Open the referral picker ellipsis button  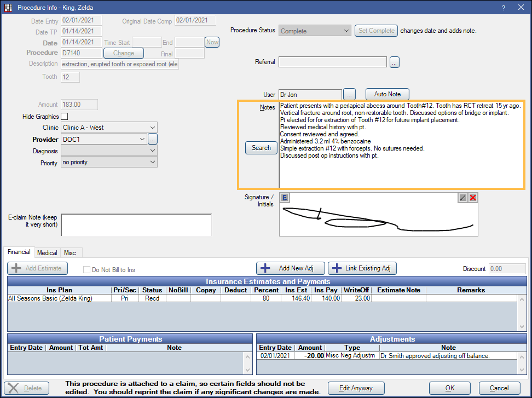395,62
